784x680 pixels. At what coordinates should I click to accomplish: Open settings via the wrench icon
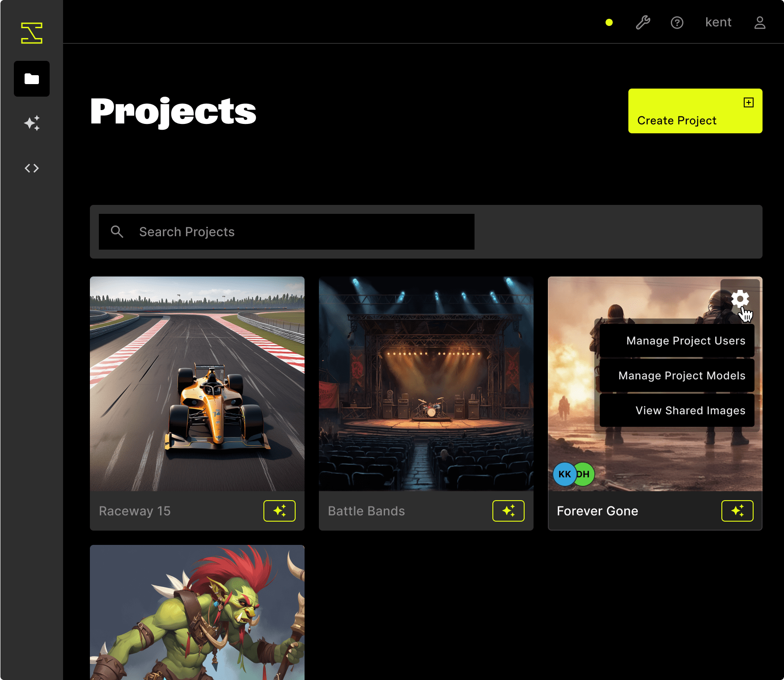coord(643,22)
